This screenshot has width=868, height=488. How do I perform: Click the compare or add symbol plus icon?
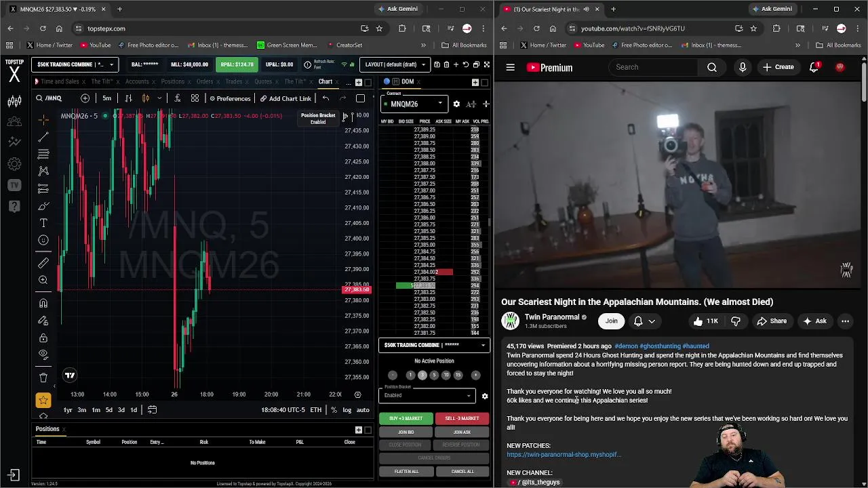pos(85,98)
